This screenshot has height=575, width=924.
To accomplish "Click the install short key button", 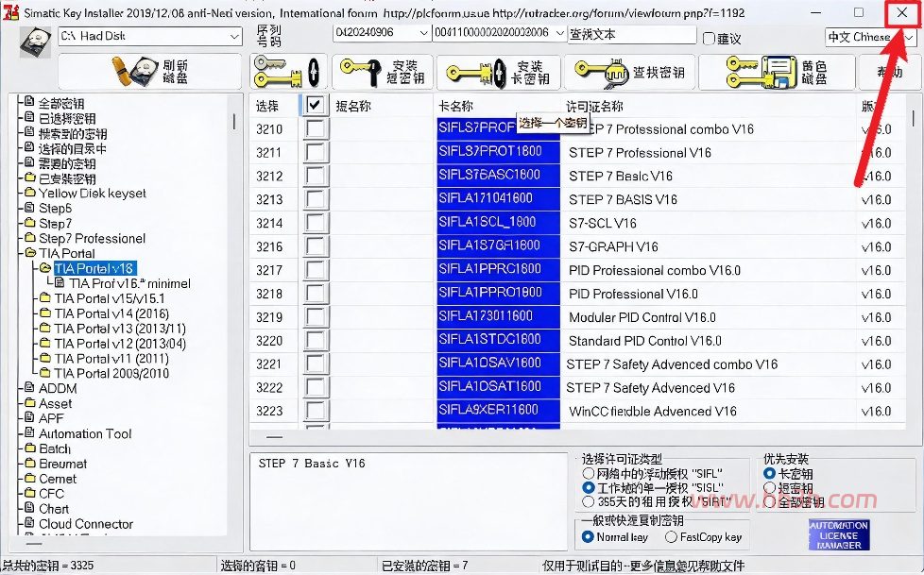I will tap(382, 72).
